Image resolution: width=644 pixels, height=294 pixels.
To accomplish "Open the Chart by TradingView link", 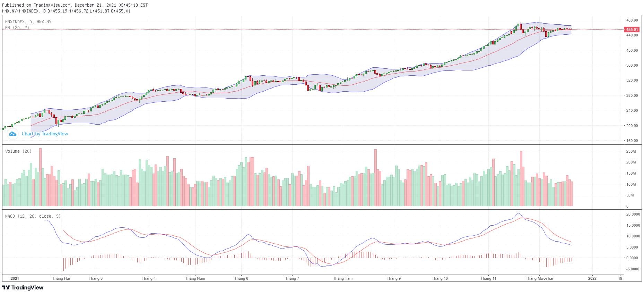I will pyautogui.click(x=45, y=134).
